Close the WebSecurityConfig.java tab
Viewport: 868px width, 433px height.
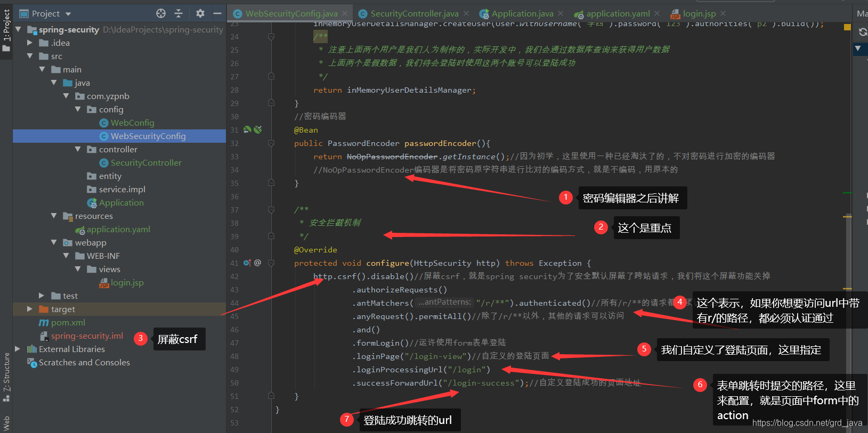tap(345, 13)
